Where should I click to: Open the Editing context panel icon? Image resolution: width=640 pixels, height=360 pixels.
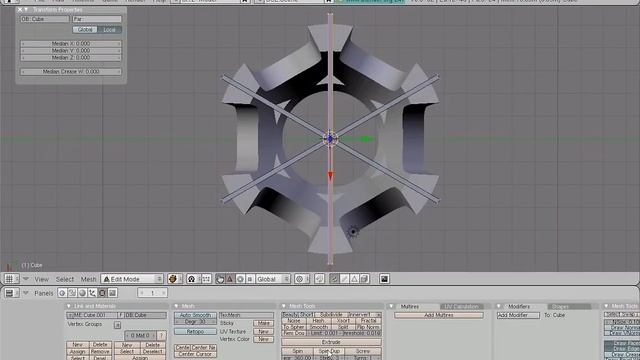(102, 293)
